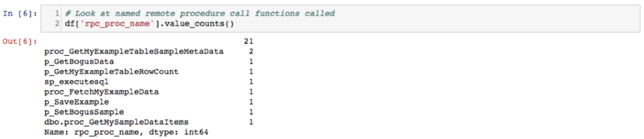Click the Name: rpc_proc_name dtype line

(x=126, y=132)
